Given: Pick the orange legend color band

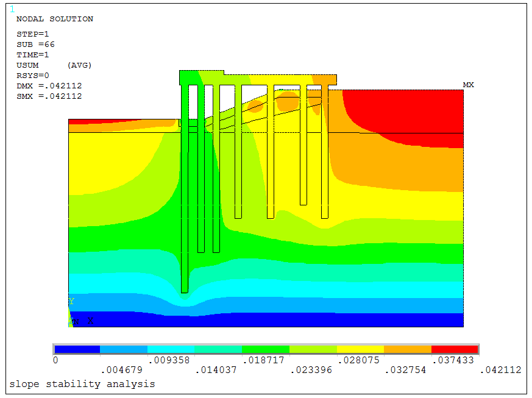Looking at the screenshot, I should 407,349.
